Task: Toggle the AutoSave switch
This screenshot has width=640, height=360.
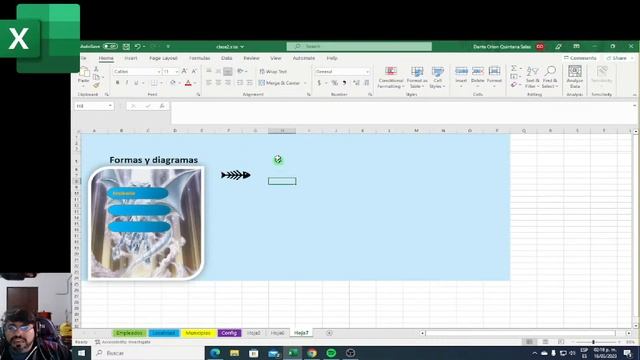Action: 110,47
